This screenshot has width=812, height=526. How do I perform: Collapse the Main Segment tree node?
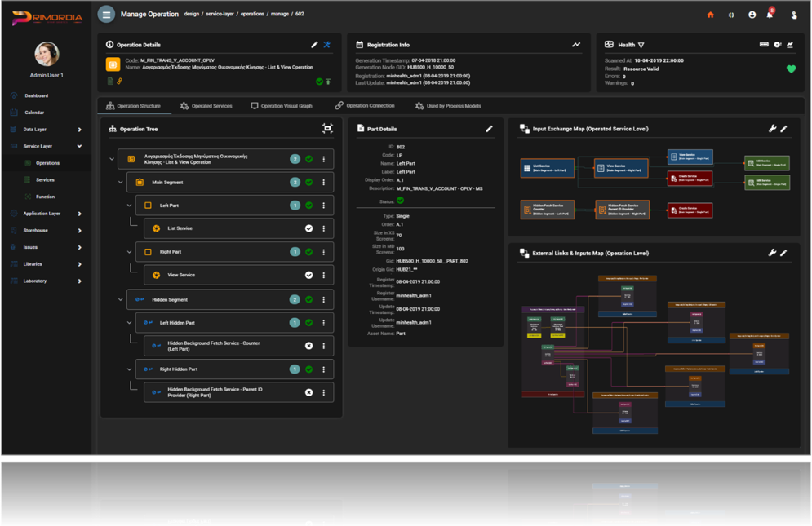pos(121,183)
